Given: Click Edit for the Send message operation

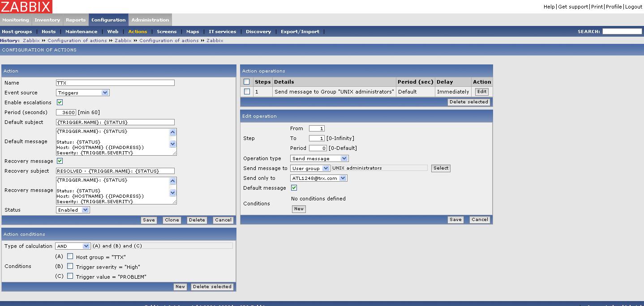Looking at the screenshot, I should point(481,92).
